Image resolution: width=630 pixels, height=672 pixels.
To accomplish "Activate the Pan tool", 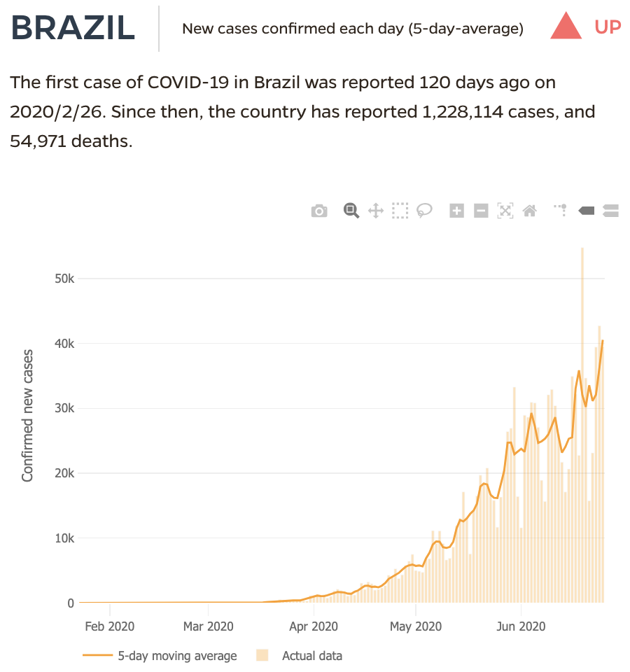I will [375, 211].
